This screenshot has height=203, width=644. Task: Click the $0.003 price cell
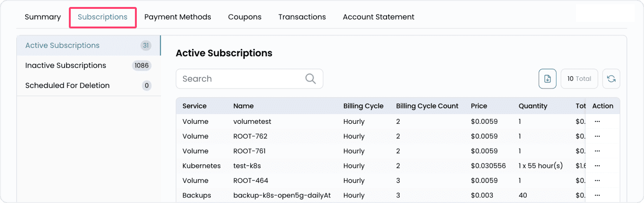click(482, 196)
